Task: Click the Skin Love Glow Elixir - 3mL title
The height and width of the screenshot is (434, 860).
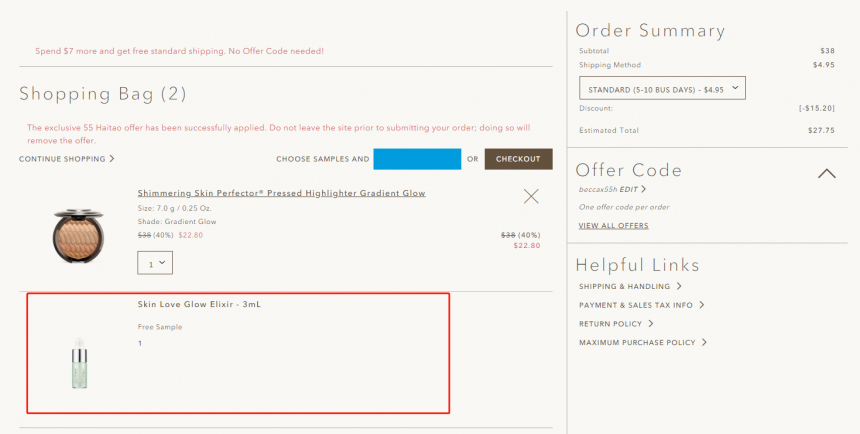Action: click(199, 305)
